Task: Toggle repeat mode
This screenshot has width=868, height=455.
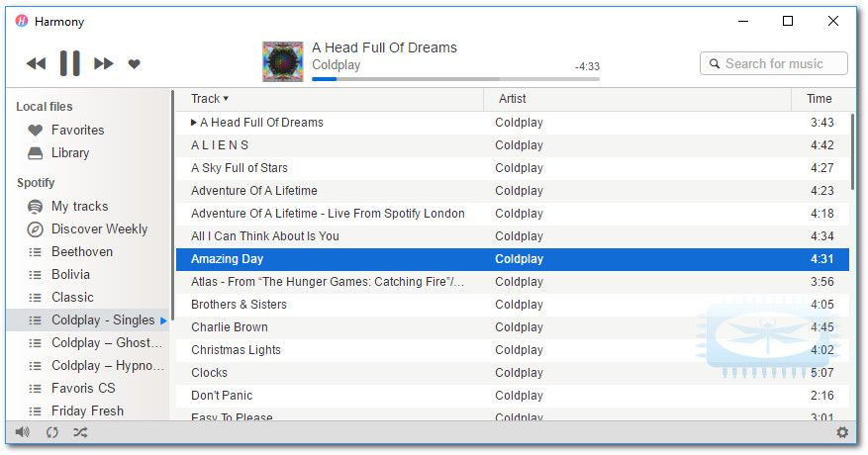Action: click(52, 432)
